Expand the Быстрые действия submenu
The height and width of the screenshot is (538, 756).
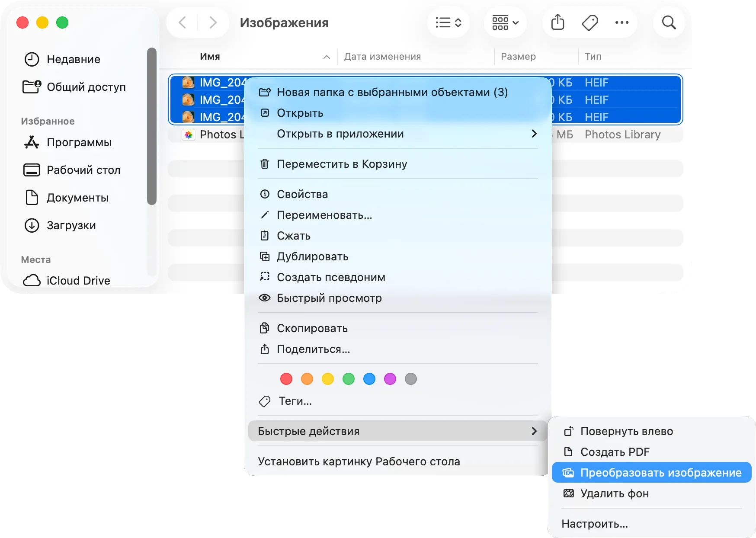tap(398, 431)
